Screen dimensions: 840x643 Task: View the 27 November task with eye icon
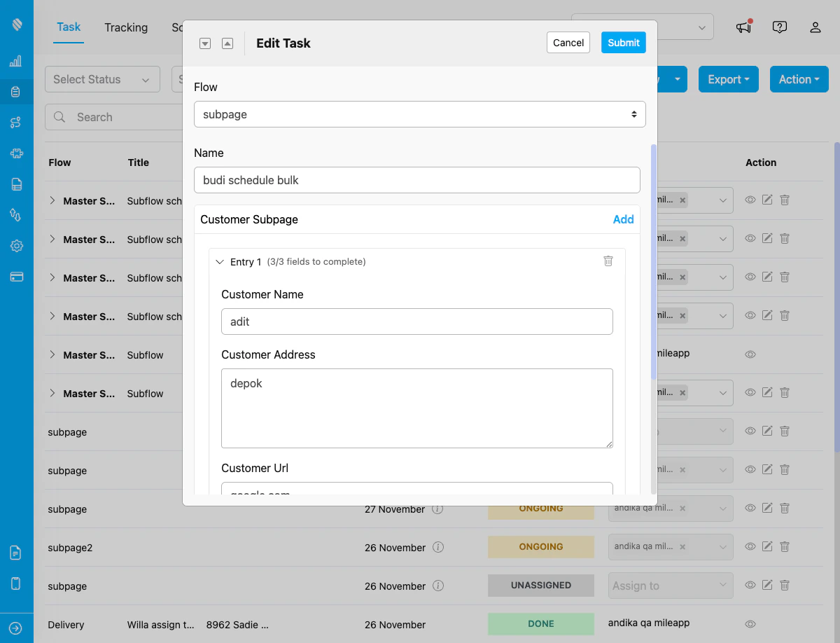pos(750,508)
